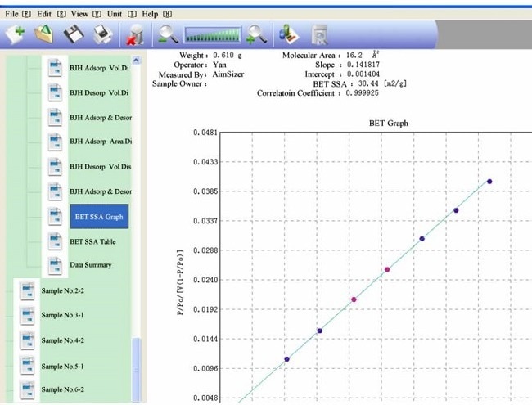The image size is (532, 405).
Task: Click the instrument device toolbar icon
Action: 319,34
